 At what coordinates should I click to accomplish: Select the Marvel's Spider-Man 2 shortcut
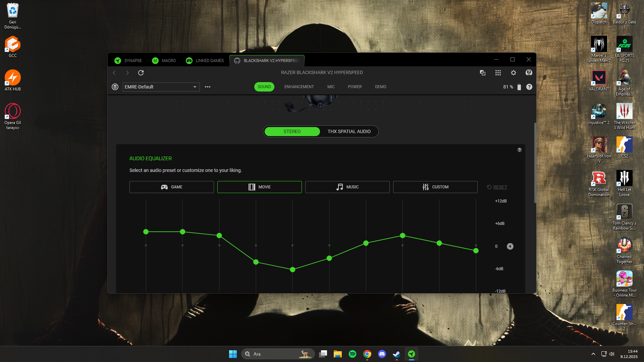(x=599, y=49)
